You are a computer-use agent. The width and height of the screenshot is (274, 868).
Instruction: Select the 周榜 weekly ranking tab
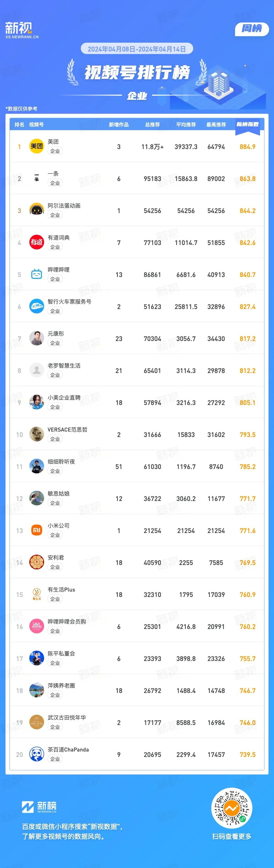252,29
